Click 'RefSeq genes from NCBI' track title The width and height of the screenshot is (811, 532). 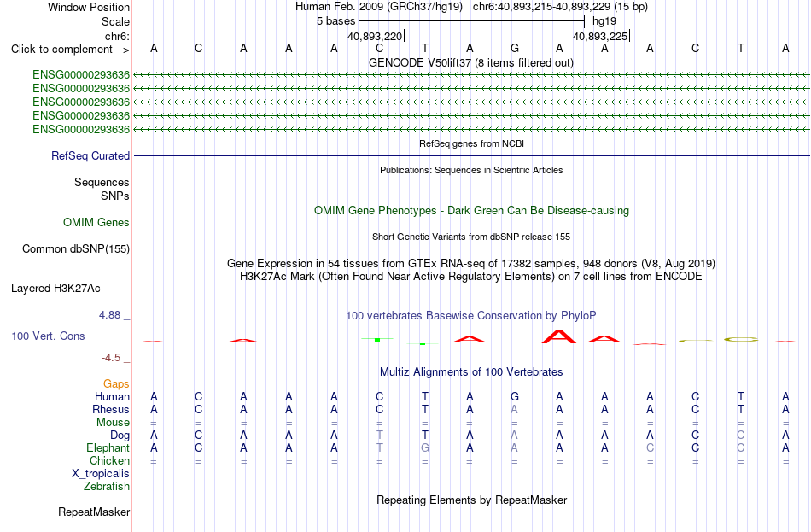coord(471,143)
